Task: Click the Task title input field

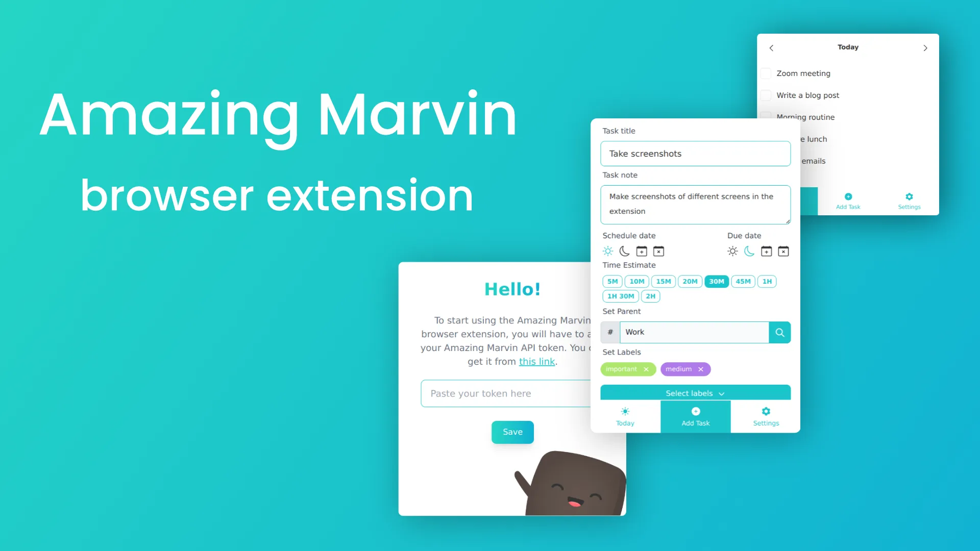Action: (695, 154)
